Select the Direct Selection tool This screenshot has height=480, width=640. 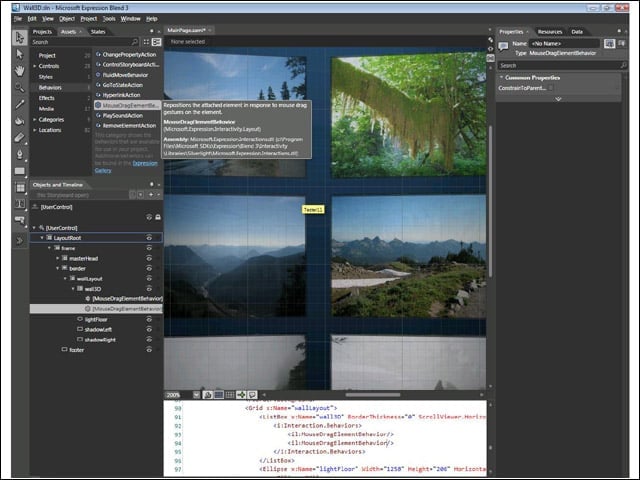coord(19,54)
